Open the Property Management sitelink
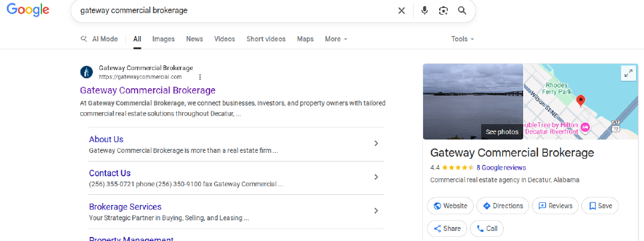Viewport: 644px width, 241px height. pyautogui.click(x=131, y=238)
